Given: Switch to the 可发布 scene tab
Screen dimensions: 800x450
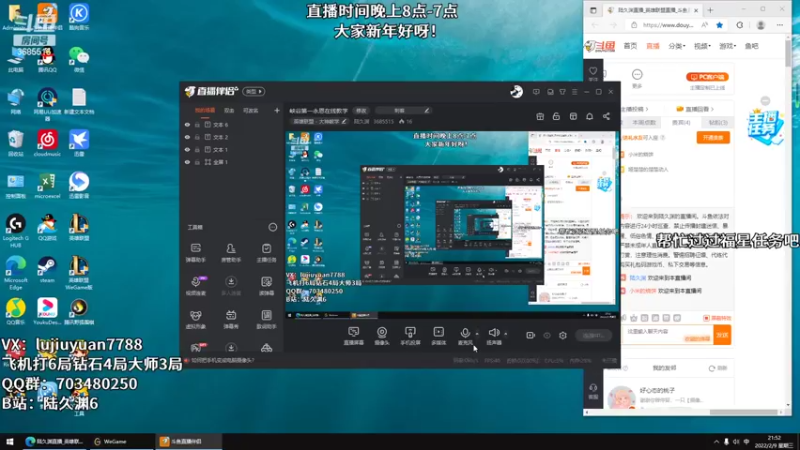Looking at the screenshot, I should 251,110.
